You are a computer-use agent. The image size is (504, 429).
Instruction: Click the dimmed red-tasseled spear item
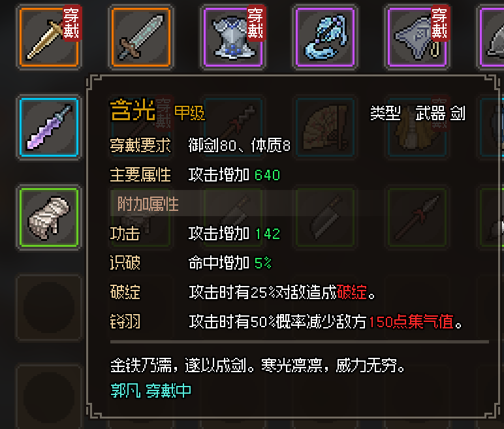click(x=417, y=217)
